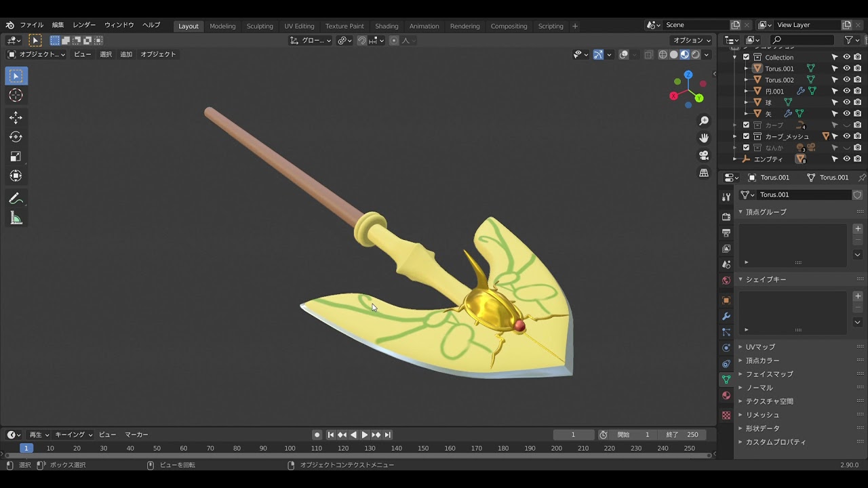Add a new shape key with plus
This screenshot has height=488, width=868.
(x=858, y=296)
